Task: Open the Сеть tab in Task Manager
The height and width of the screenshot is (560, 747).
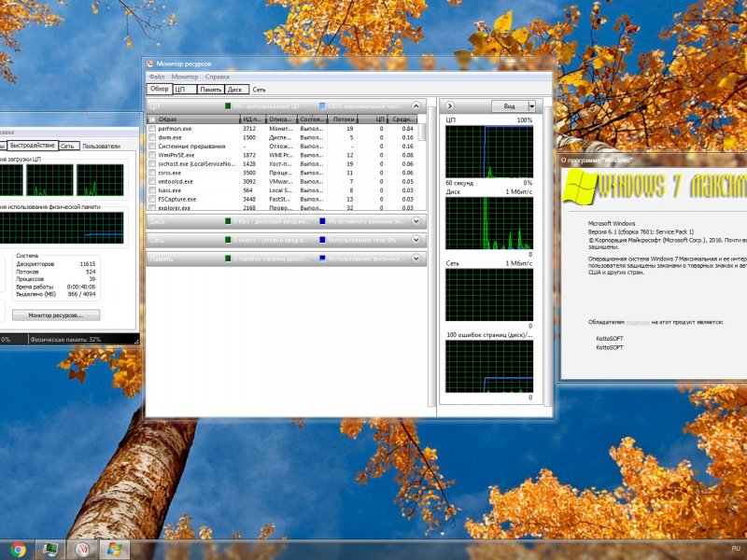Action: click(x=67, y=147)
